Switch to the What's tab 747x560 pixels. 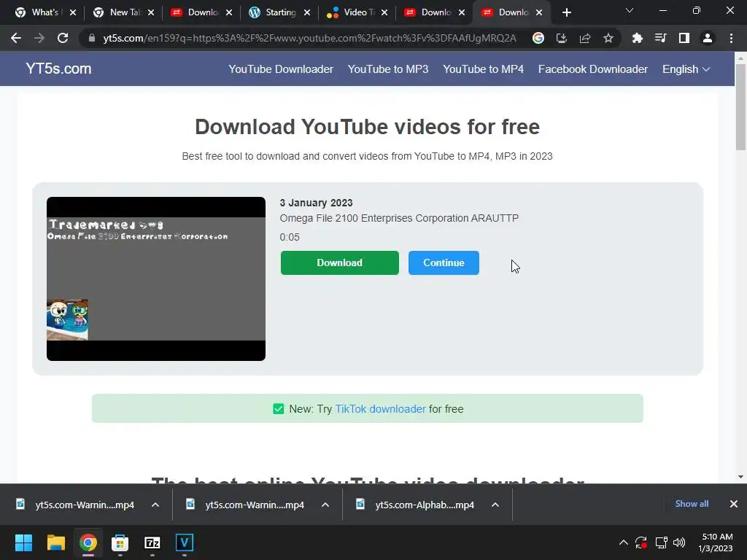[x=40, y=12]
